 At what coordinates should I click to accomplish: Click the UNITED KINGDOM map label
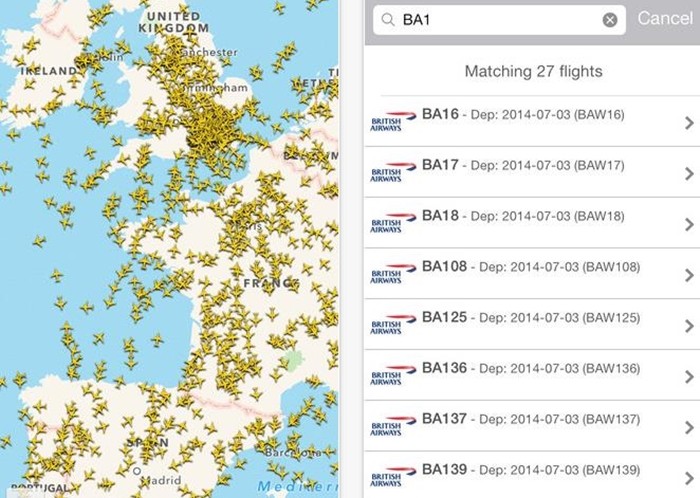coord(174,22)
